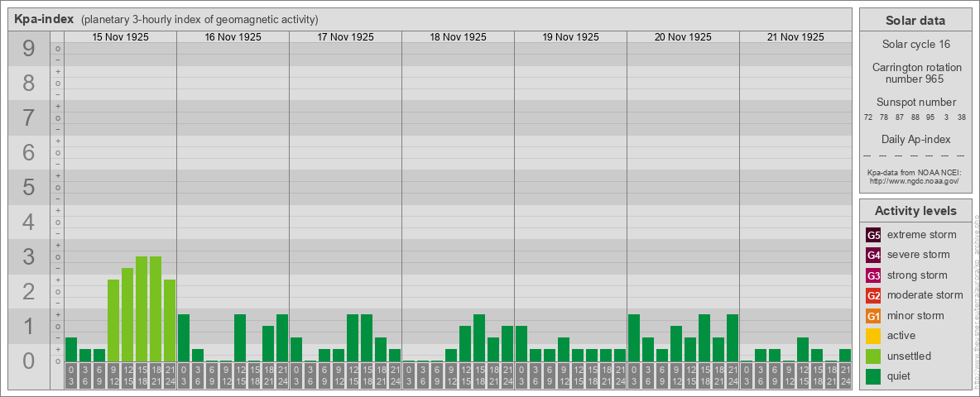The width and height of the screenshot is (980, 397).
Task: Select the '20 Nov 1925' date header
Action: click(683, 37)
